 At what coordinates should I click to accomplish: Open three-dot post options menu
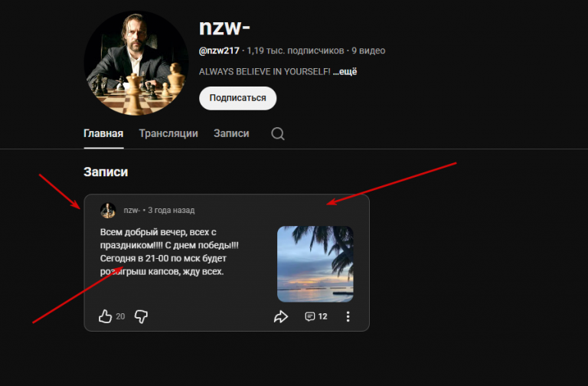348,316
